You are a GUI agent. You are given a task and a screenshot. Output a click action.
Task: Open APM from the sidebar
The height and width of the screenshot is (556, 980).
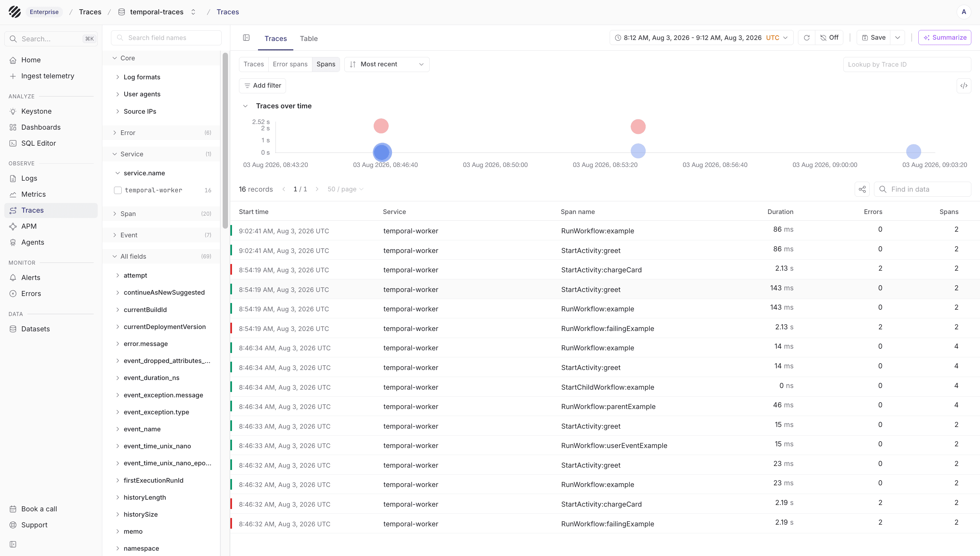[51, 226]
